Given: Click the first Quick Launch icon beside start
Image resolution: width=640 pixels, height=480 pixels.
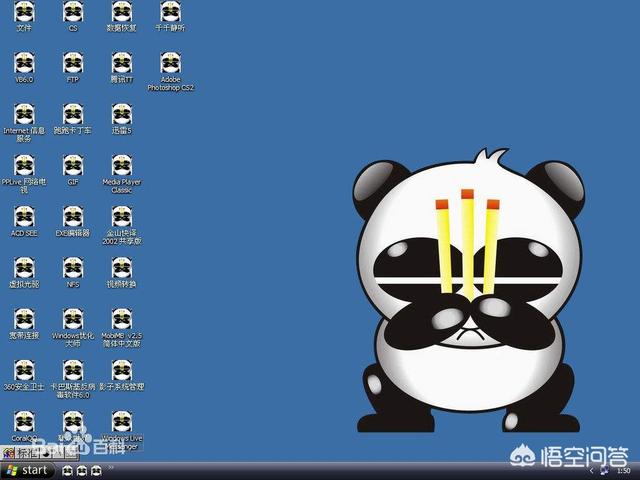Looking at the screenshot, I should pos(68,470).
